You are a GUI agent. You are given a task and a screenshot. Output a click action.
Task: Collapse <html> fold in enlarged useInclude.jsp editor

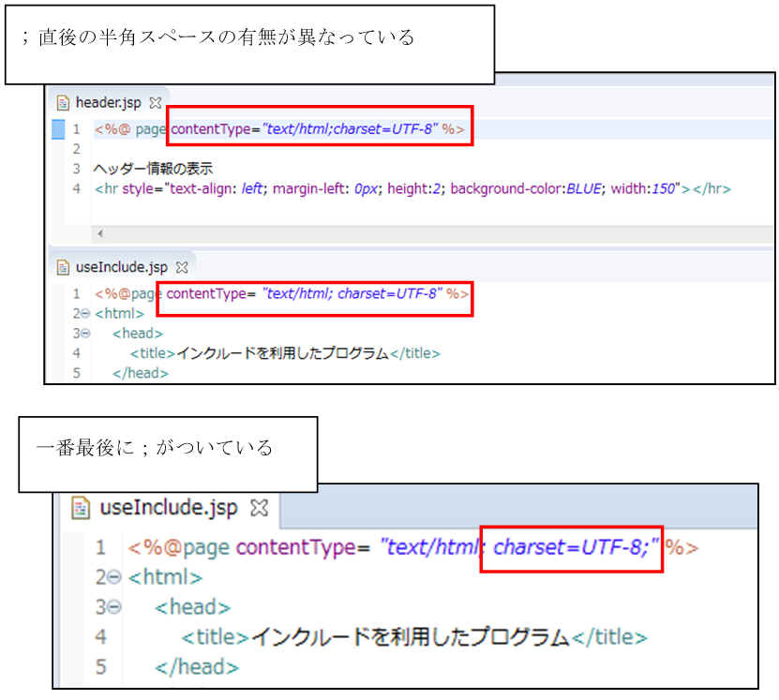click(x=115, y=577)
